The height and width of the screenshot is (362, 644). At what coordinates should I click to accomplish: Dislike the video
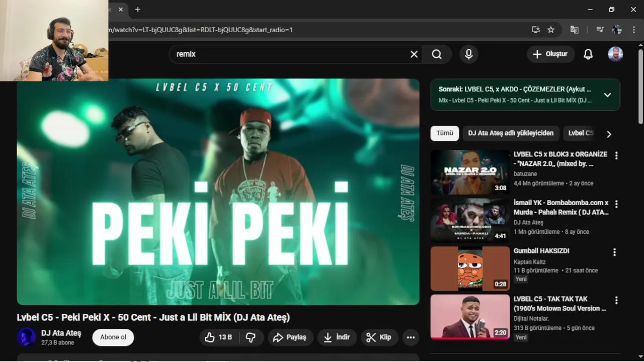tap(251, 337)
